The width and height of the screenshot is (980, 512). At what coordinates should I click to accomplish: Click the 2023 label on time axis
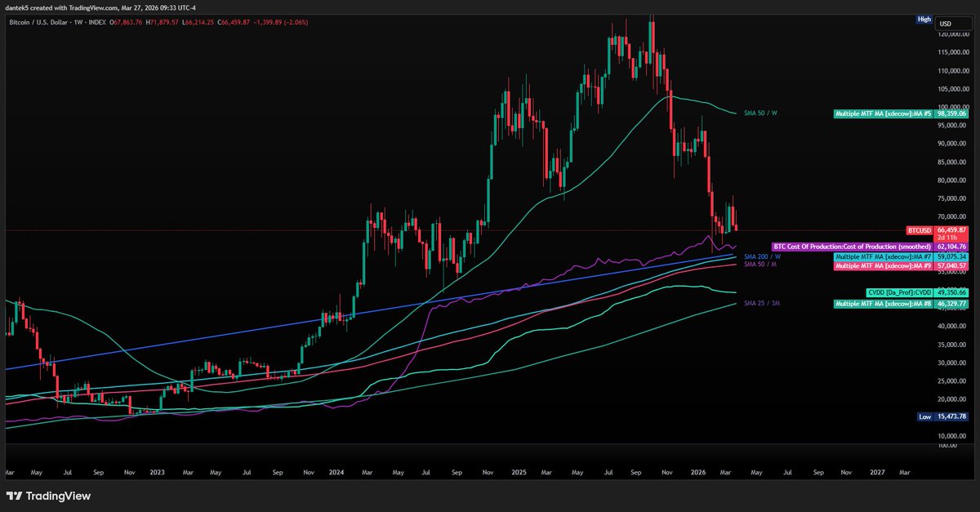coord(157,472)
